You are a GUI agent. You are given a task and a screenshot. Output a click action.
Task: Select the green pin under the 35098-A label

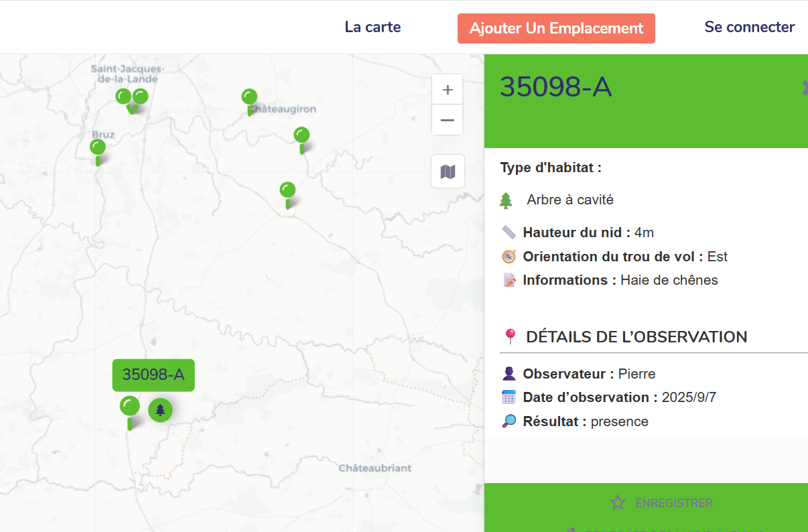[129, 407]
